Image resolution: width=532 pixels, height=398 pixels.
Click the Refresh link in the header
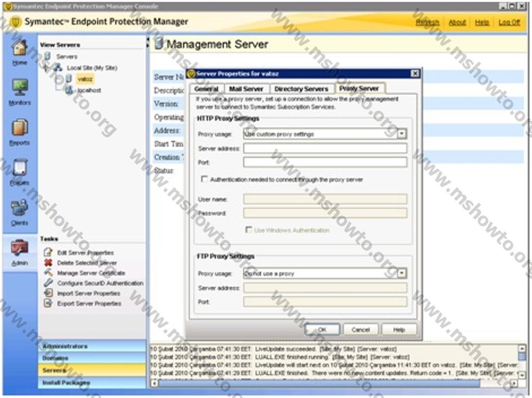428,22
